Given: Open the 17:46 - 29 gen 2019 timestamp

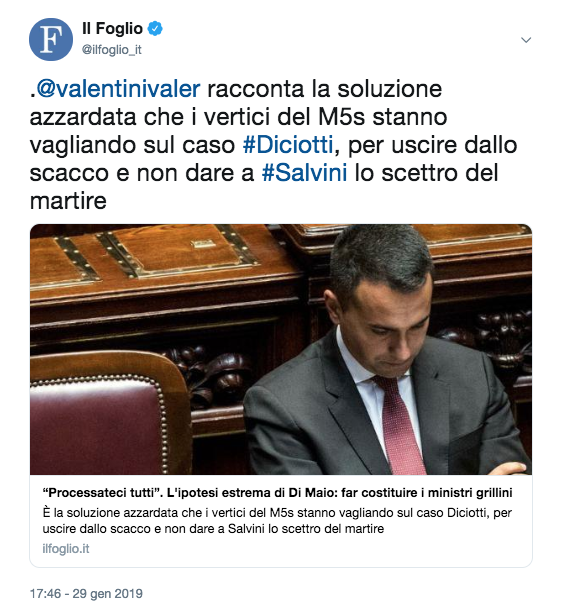Looking at the screenshot, I should 86,593.
